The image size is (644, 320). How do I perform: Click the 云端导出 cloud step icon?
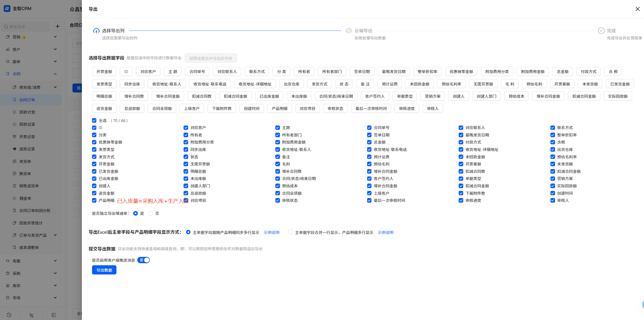tap(349, 31)
